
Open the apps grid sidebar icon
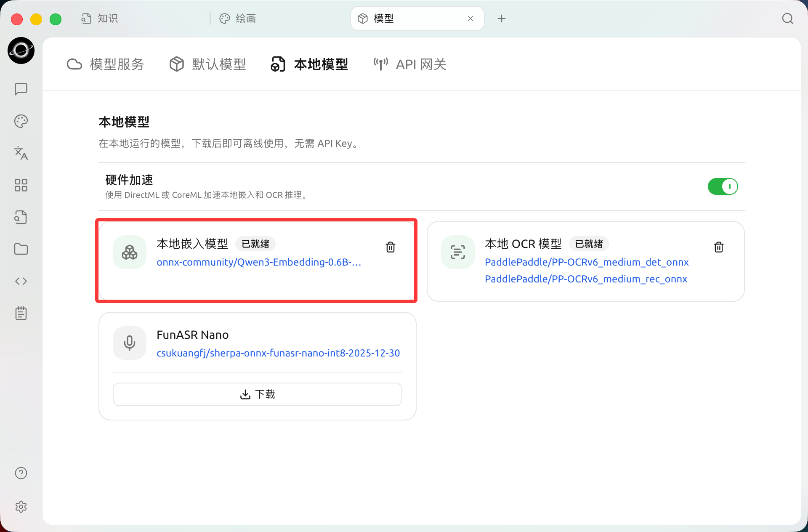click(x=21, y=185)
